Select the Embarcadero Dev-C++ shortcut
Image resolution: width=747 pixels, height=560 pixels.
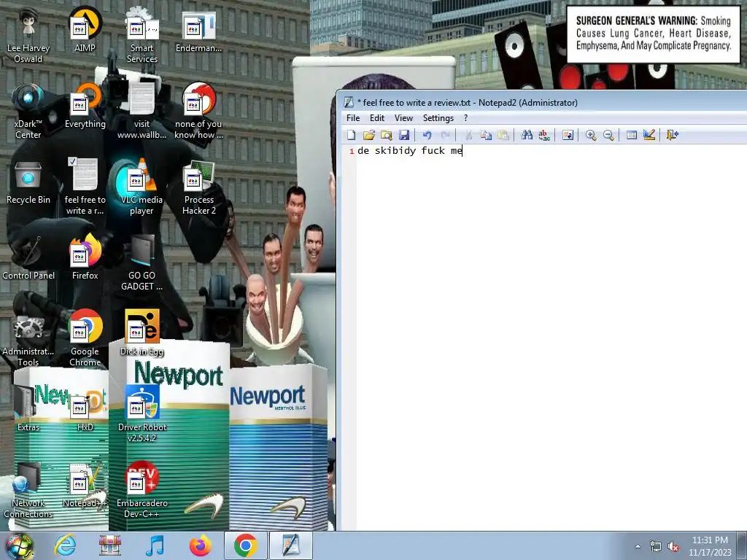click(142, 490)
